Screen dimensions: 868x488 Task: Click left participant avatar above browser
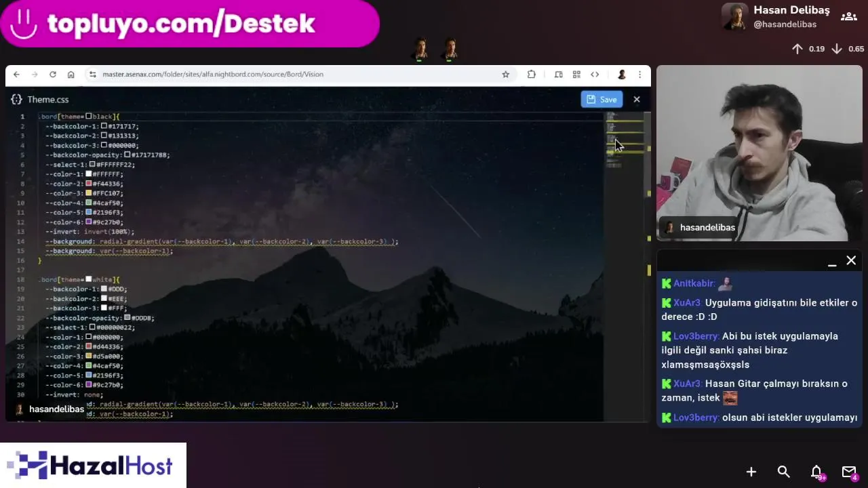coord(420,49)
